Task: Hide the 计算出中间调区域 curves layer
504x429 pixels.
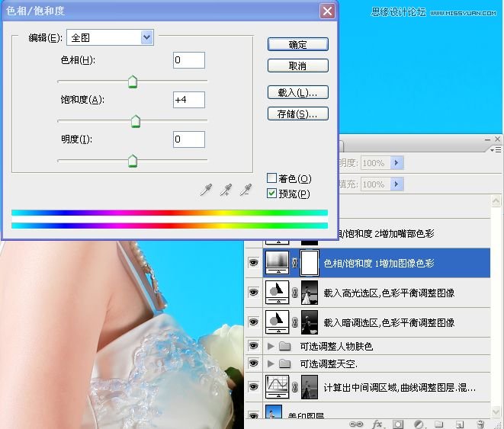Action: coord(254,386)
